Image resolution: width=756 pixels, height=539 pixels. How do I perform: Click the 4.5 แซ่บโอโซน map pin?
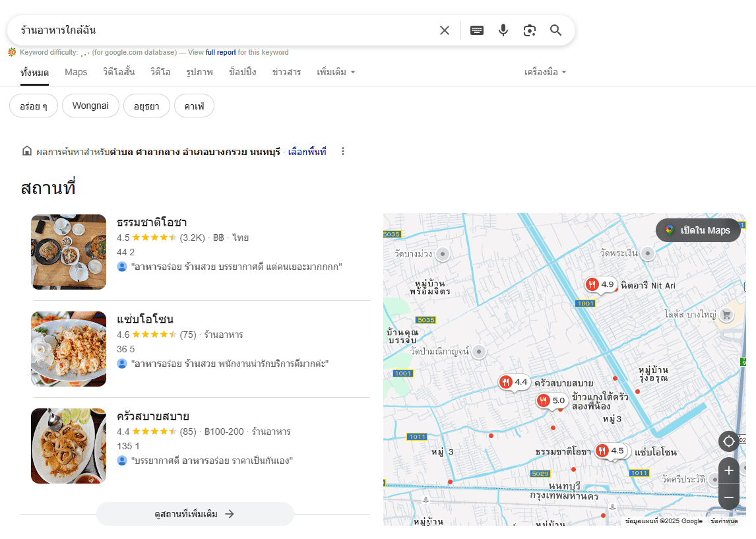pos(611,451)
